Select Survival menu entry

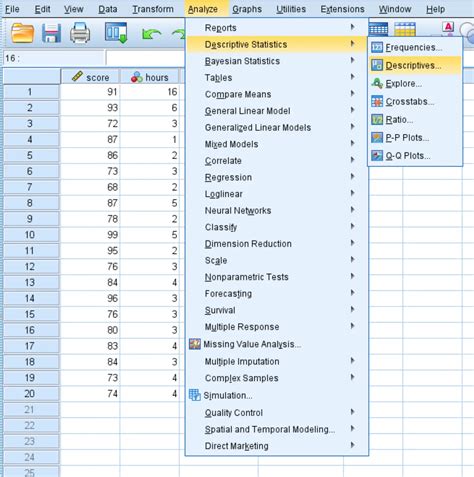277,310
